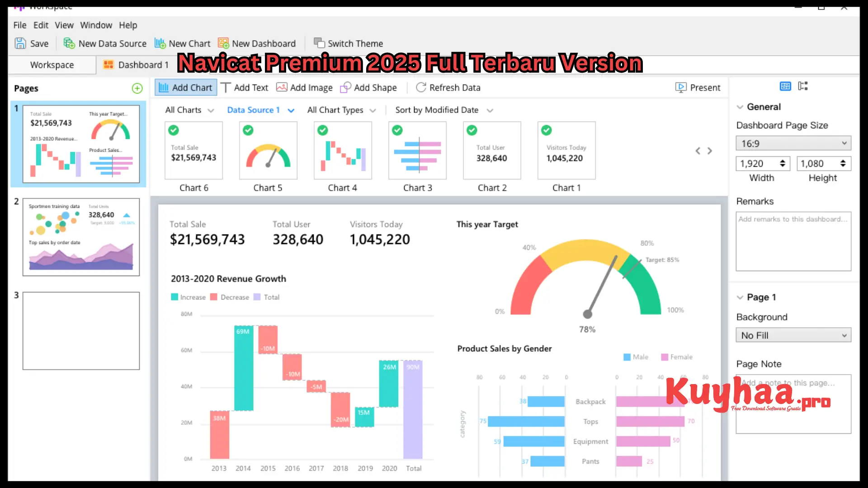This screenshot has height=488, width=868.
Task: Click the New Dashboard icon
Action: click(223, 43)
